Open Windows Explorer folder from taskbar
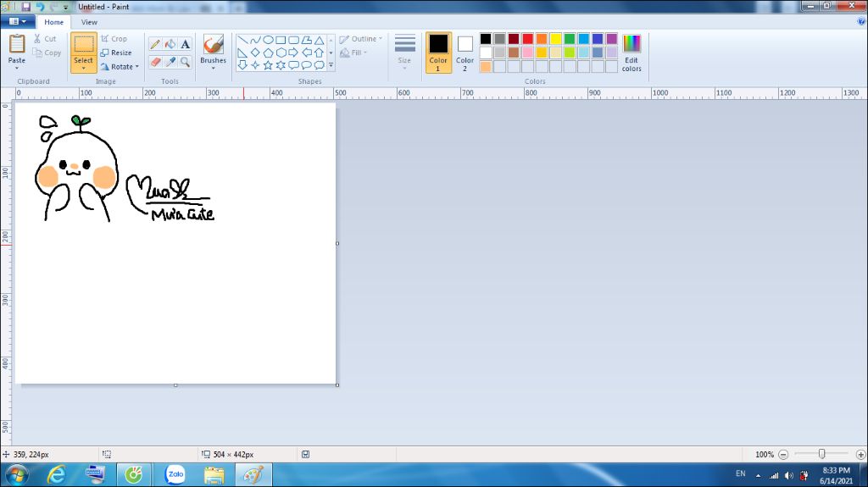Viewport: 868px width, 487px height. [214, 475]
